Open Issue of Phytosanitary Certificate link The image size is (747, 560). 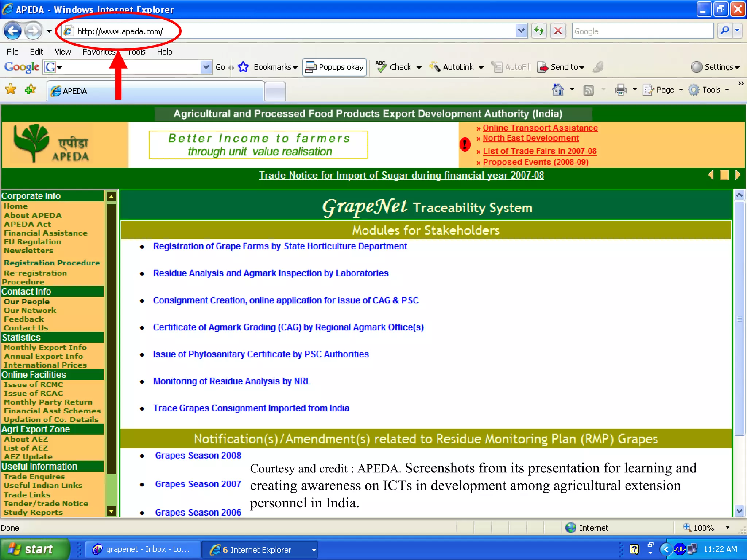[x=261, y=354]
